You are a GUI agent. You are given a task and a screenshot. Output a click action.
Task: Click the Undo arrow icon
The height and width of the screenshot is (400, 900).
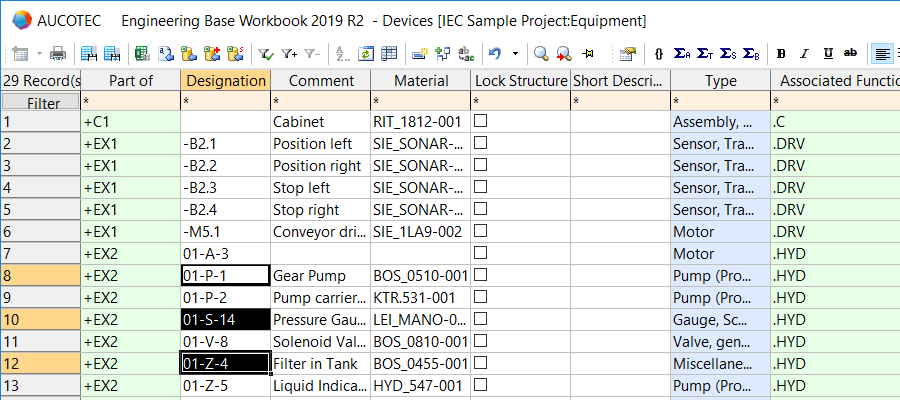coord(495,53)
